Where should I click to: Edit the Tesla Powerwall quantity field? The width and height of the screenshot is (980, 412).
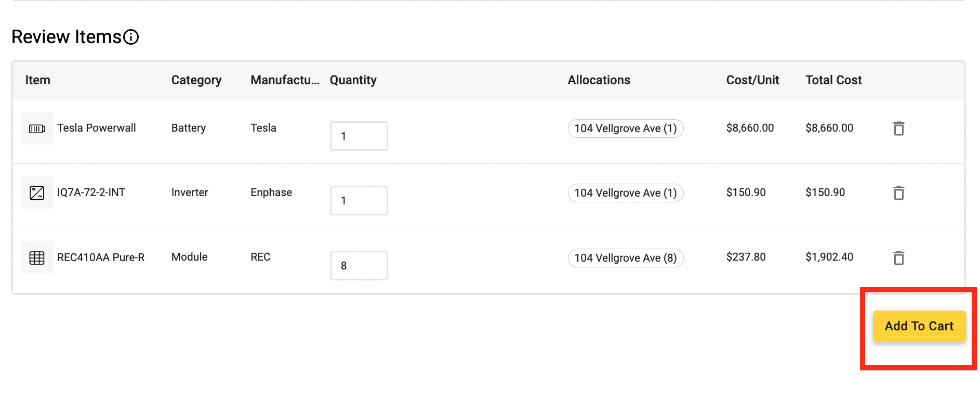pos(359,136)
